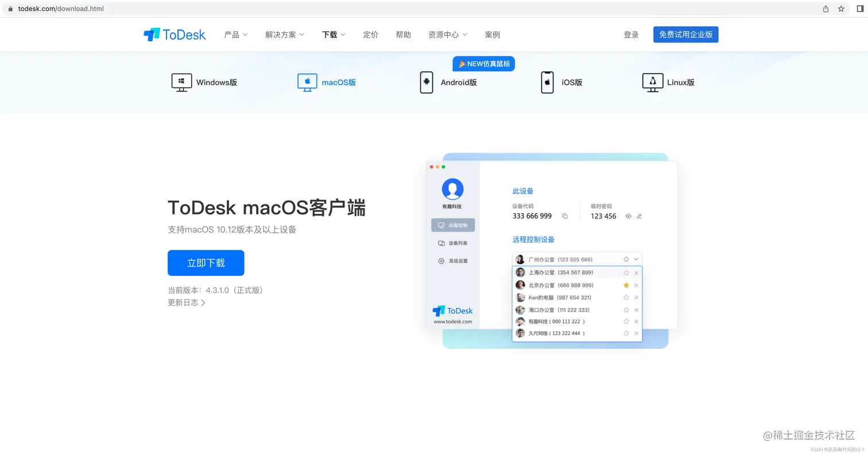
Task: Open 高级设置 in the sidebar
Action: tap(452, 261)
